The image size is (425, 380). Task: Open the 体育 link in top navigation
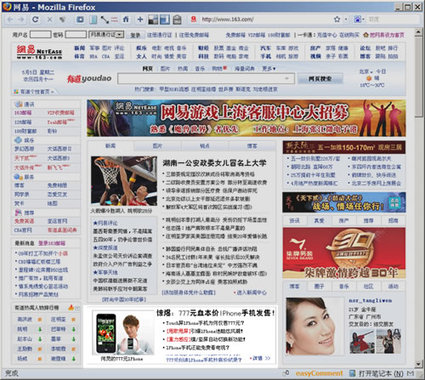[x=79, y=57]
